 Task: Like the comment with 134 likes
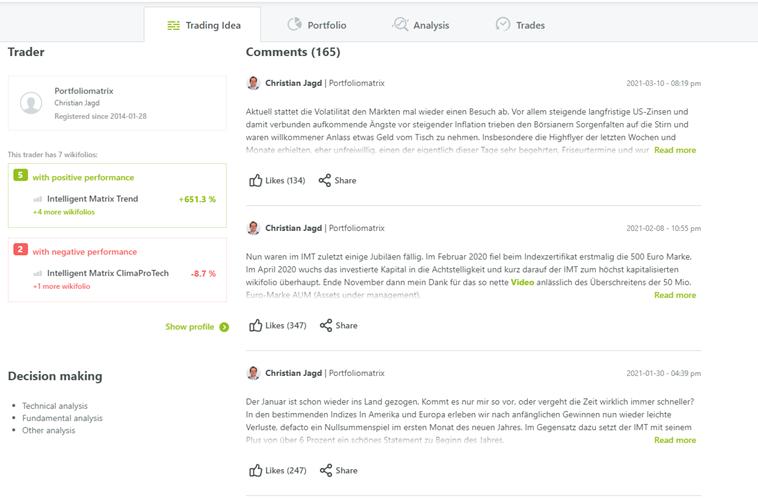(255, 180)
